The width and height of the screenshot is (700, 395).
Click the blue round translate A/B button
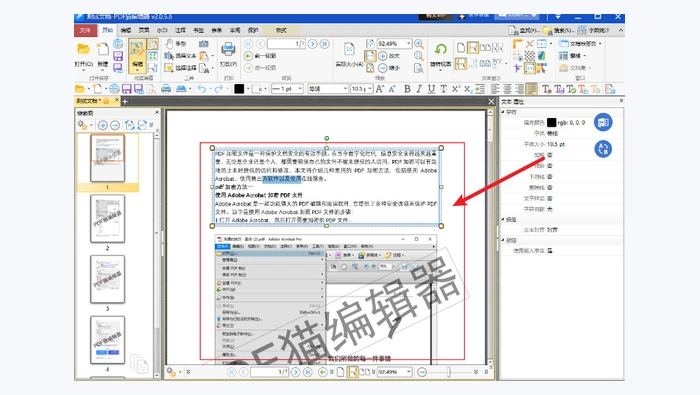[603, 149]
